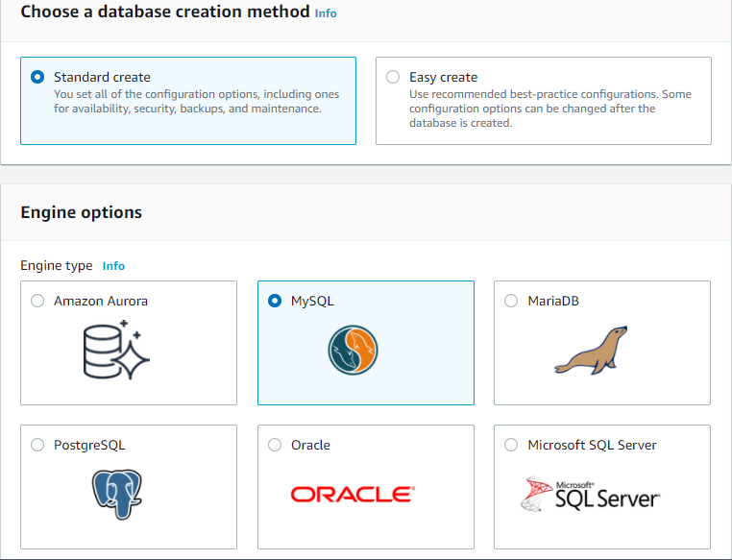Screen dimensions: 732x560
Task: Choose the MariaDB engine radio button
Action: point(511,301)
